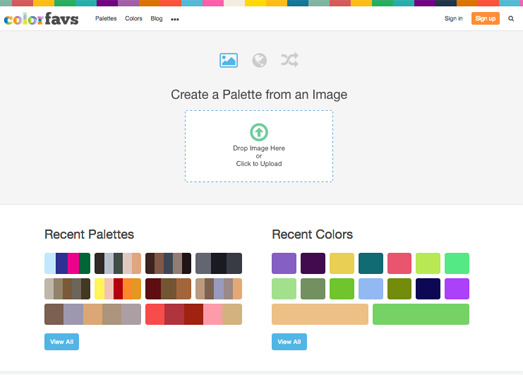
Task: Open the dark grey and black palette
Action: (219, 263)
